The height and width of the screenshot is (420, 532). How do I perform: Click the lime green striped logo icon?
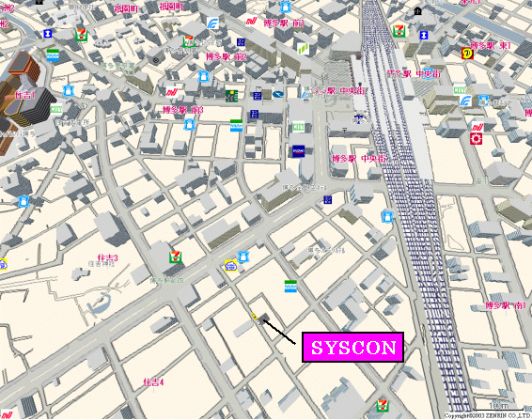coord(304,49)
